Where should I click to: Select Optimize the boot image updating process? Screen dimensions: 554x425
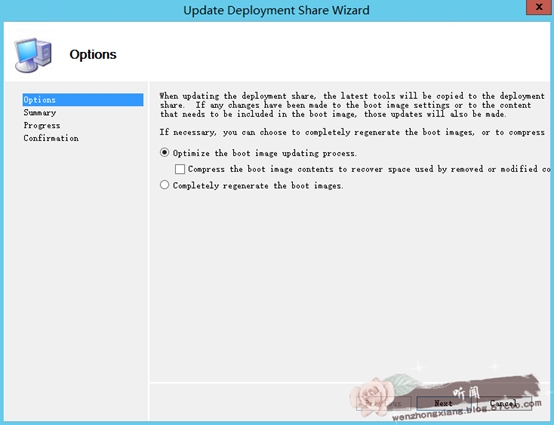(164, 153)
